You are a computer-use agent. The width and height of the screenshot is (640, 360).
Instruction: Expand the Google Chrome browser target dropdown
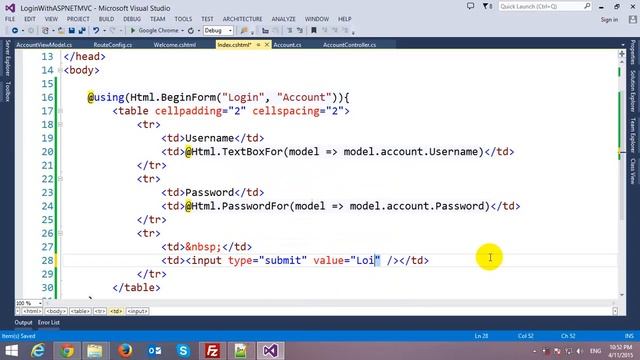pyautogui.click(x=182, y=31)
